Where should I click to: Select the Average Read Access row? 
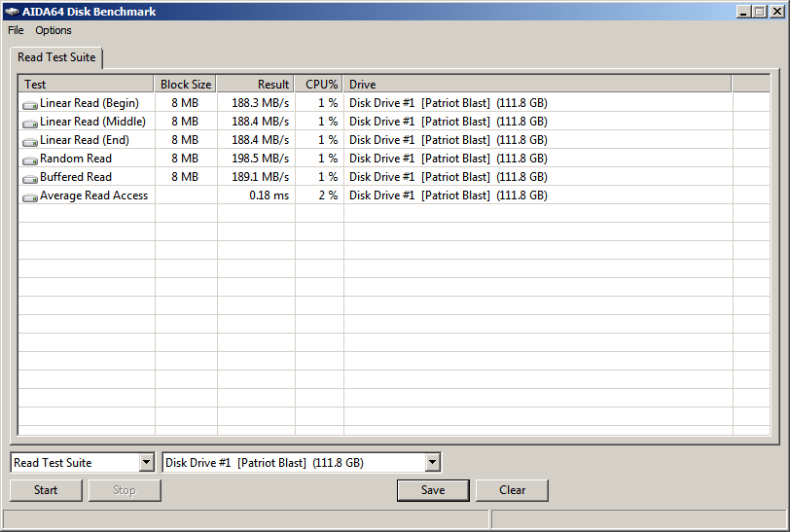(394, 195)
